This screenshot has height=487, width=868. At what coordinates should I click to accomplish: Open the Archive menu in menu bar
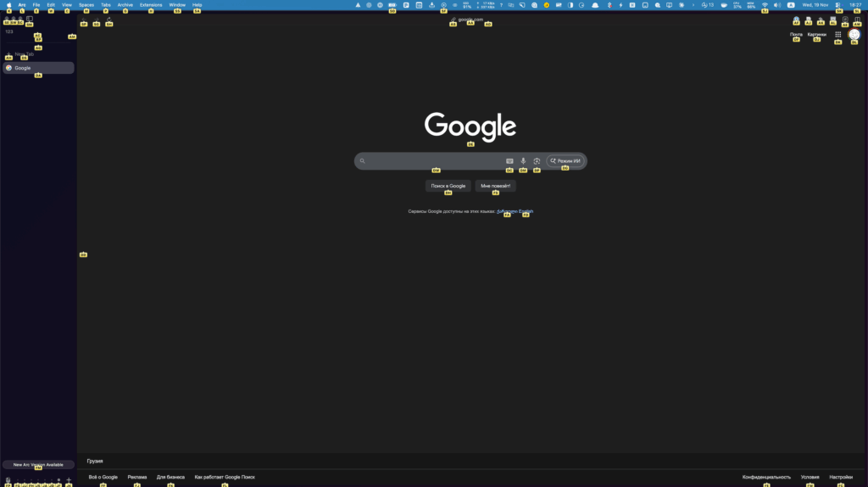pyautogui.click(x=125, y=5)
